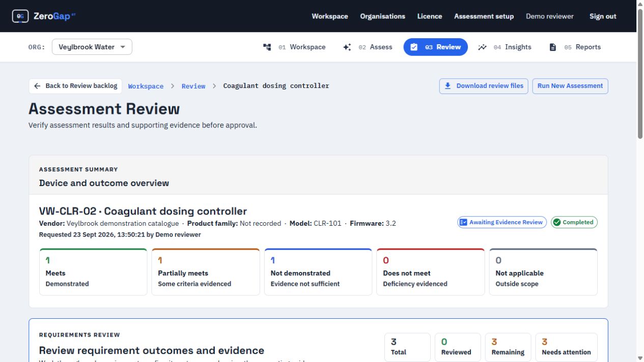This screenshot has width=644, height=362.
Task: Click the Completed status check icon
Action: pos(557,222)
